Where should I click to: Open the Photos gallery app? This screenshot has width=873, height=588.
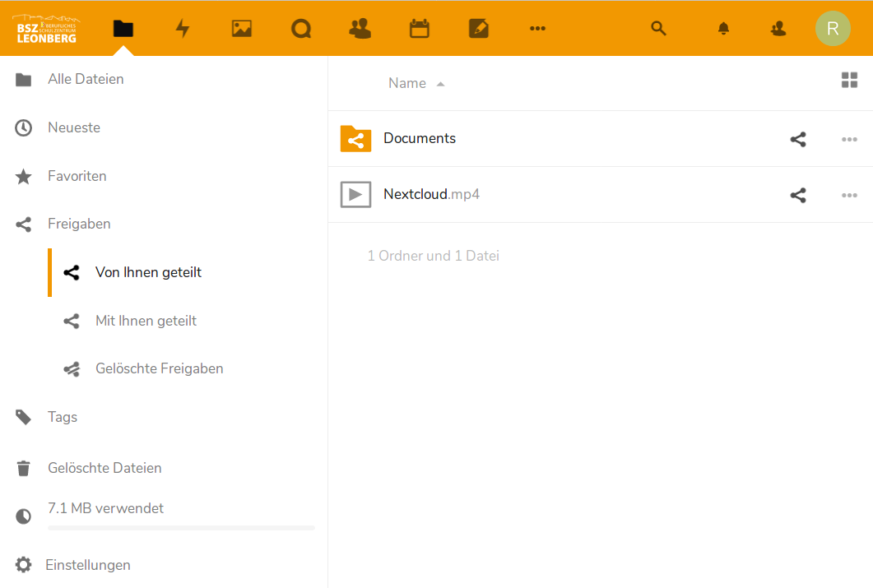241,29
